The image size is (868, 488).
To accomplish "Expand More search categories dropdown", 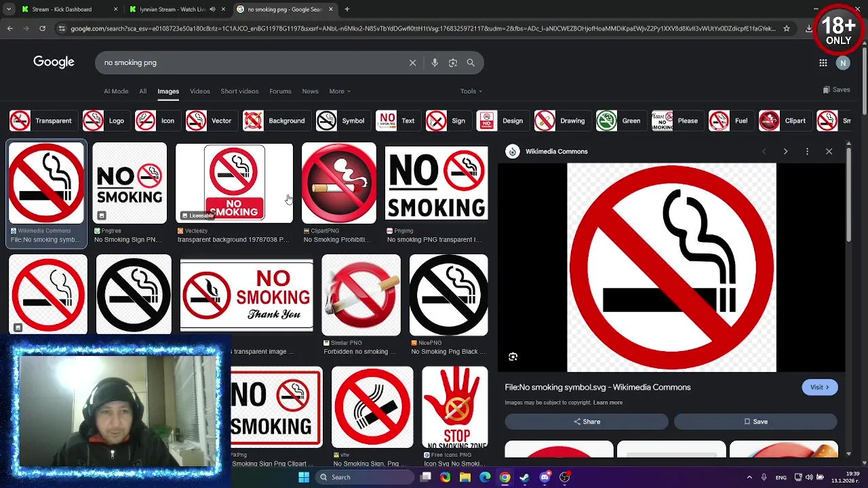I will pos(340,91).
